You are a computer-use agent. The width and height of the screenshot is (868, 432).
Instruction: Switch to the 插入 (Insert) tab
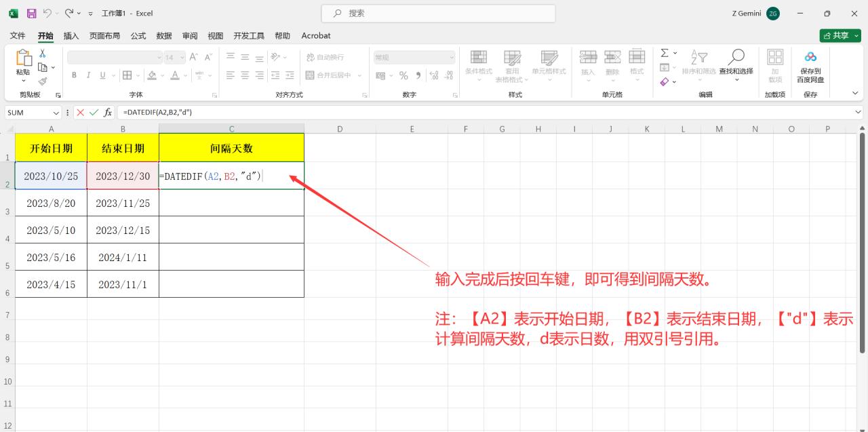71,36
